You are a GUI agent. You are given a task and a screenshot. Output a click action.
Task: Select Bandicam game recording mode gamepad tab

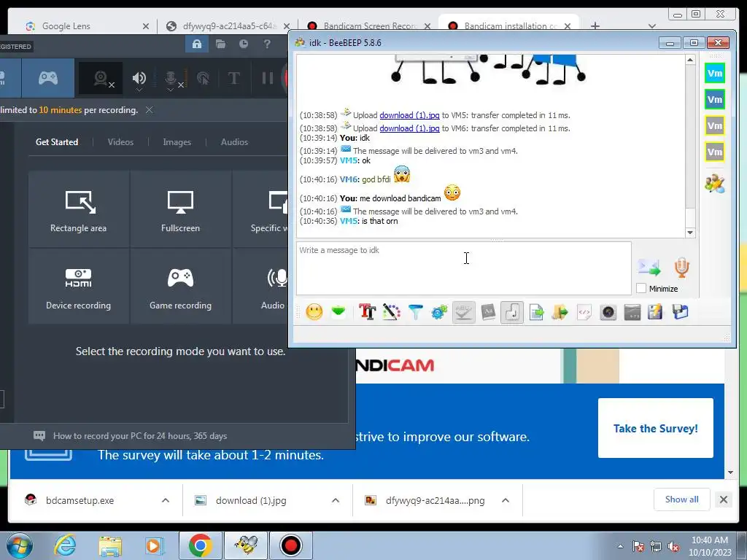[x=48, y=78]
